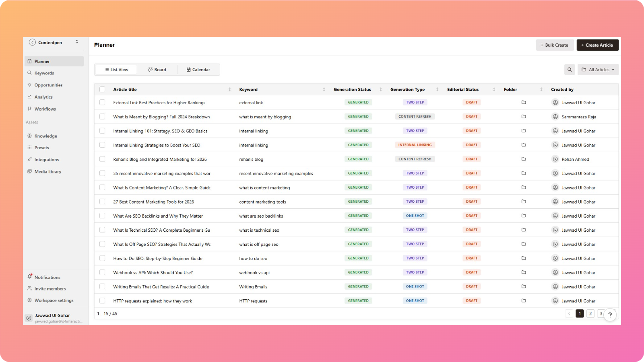Switch to the Board view

tap(157, 69)
